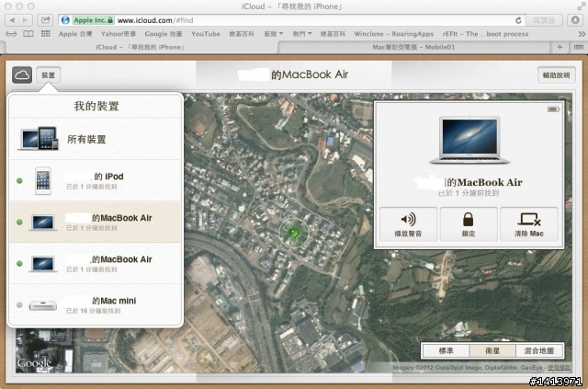Image resolution: width=588 pixels, height=389 pixels.
Task: Click the Mac mini device icon
Action: pyautogui.click(x=43, y=305)
